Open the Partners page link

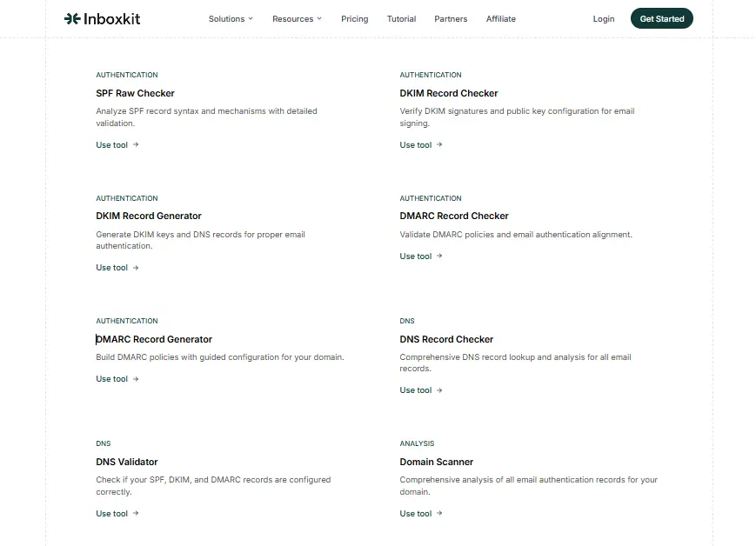point(451,18)
